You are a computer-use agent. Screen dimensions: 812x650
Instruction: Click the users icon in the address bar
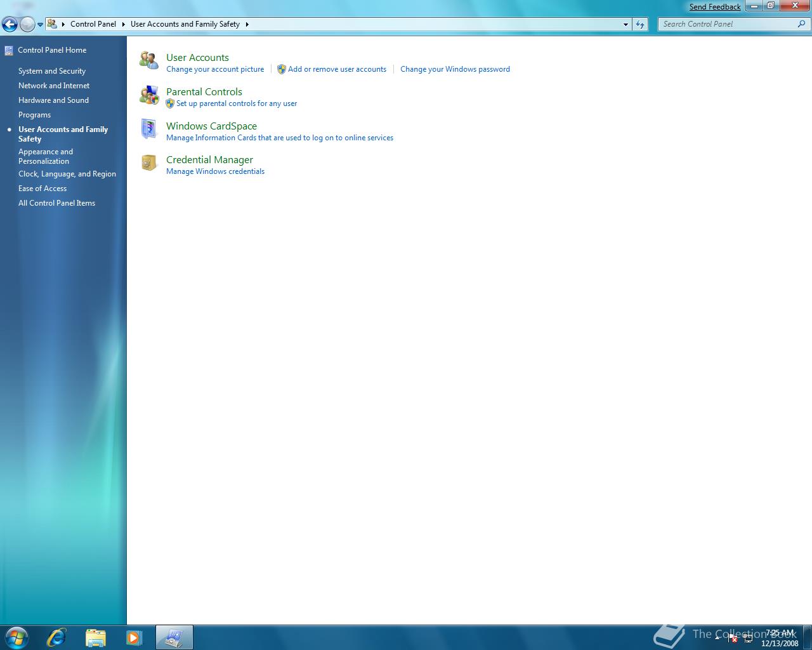pos(52,24)
